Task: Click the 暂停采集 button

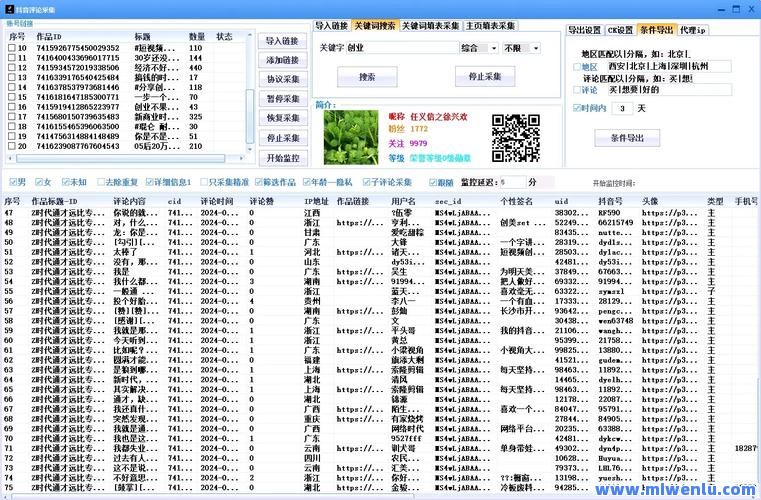Action: 282,99
